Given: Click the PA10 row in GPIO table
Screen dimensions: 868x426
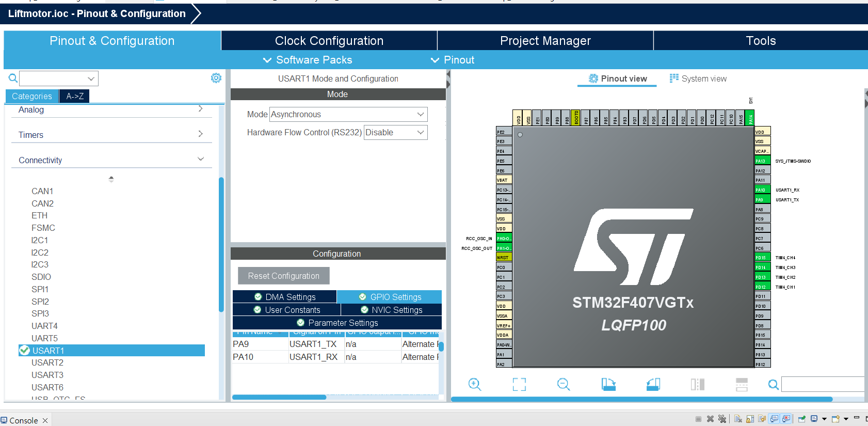Looking at the screenshot, I should pyautogui.click(x=335, y=357).
